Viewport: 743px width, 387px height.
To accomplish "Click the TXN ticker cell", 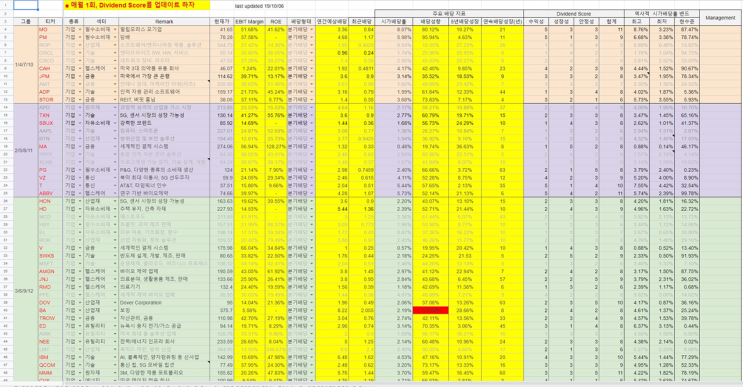I will click(x=50, y=115).
